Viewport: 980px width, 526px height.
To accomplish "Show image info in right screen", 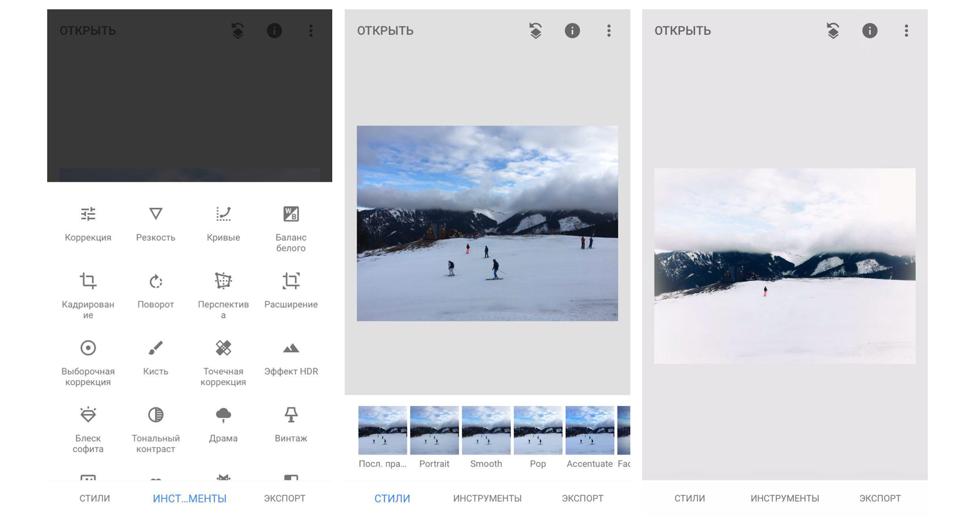I will pyautogui.click(x=869, y=30).
